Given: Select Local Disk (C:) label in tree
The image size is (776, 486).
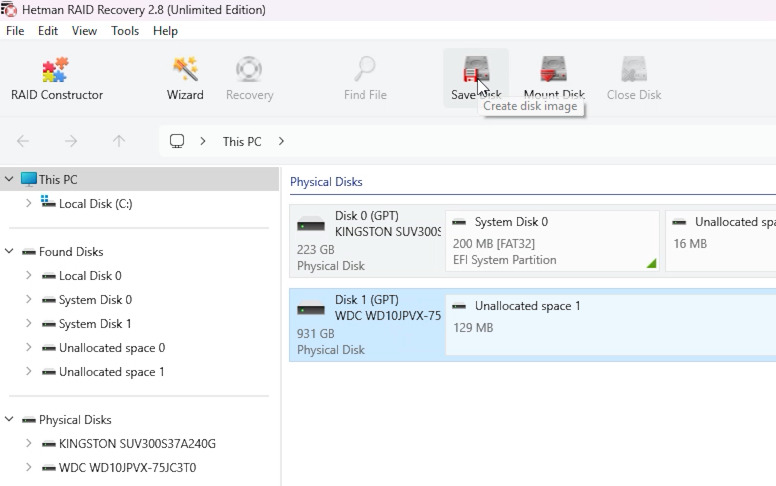Looking at the screenshot, I should 96,203.
